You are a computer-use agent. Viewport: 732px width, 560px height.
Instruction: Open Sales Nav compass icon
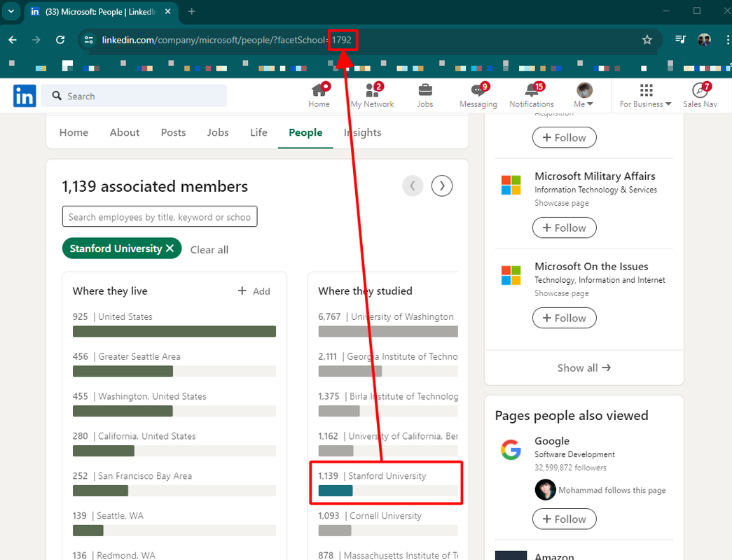pyautogui.click(x=700, y=90)
